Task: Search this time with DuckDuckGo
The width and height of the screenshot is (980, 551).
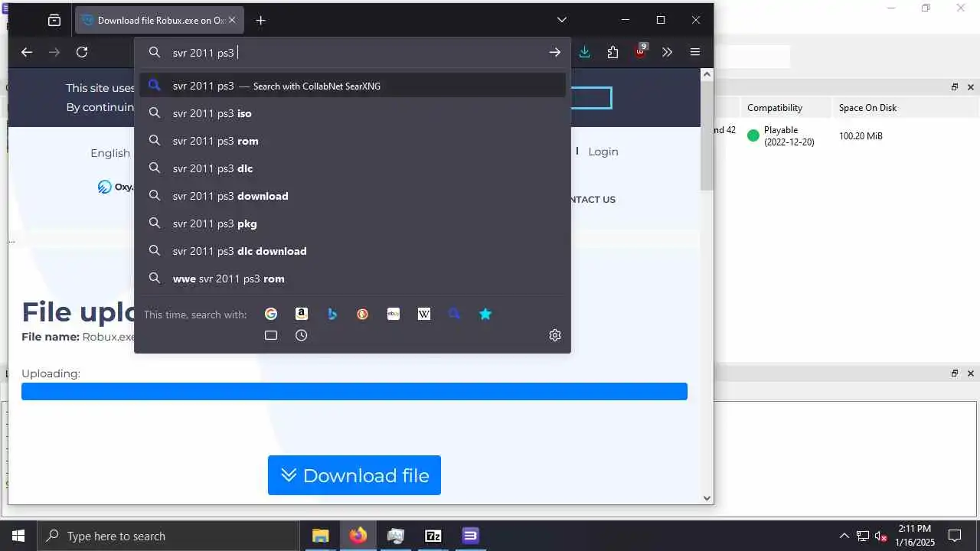Action: coord(363,314)
